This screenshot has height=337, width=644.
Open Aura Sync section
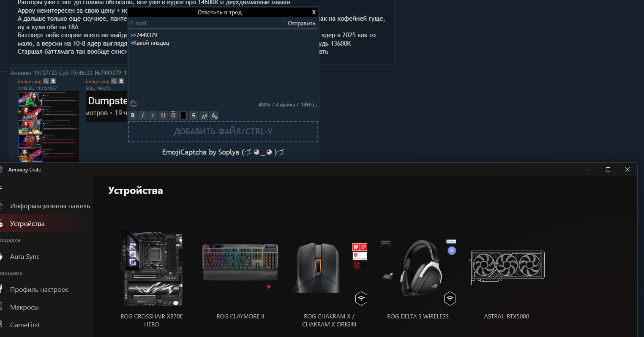(x=25, y=257)
